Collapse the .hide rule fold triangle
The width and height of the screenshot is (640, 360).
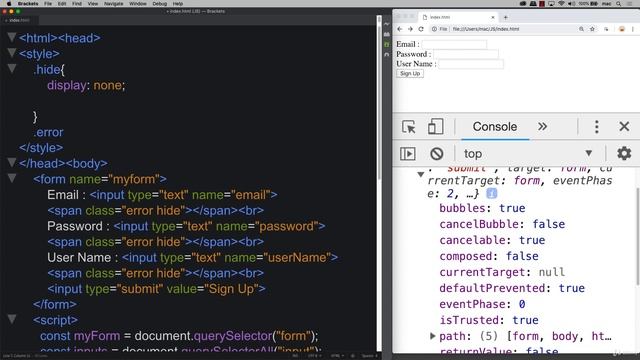[12, 69]
